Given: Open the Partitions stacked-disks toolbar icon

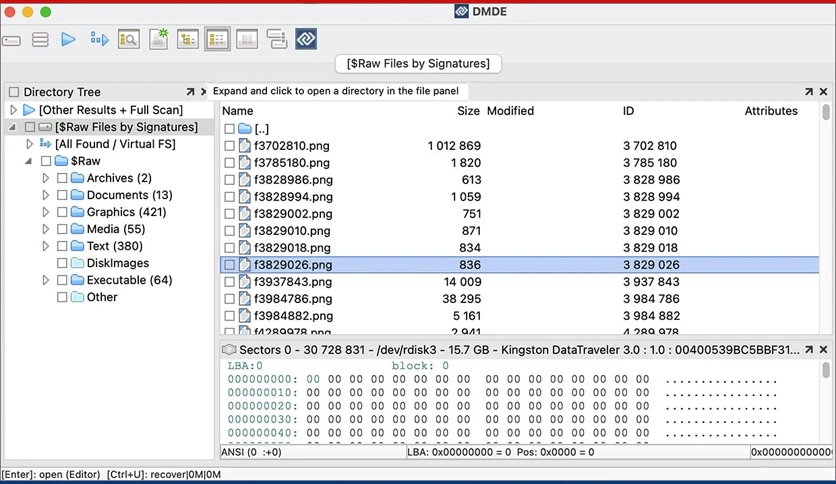Looking at the screenshot, I should (40, 39).
